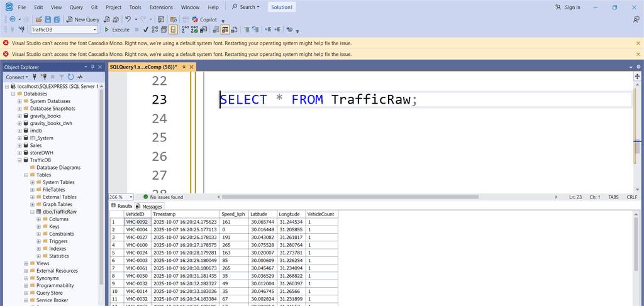Image resolution: width=644 pixels, height=306 pixels.
Task: Expand the Columns folder under dbo.TrafficRaw
Action: (38, 219)
